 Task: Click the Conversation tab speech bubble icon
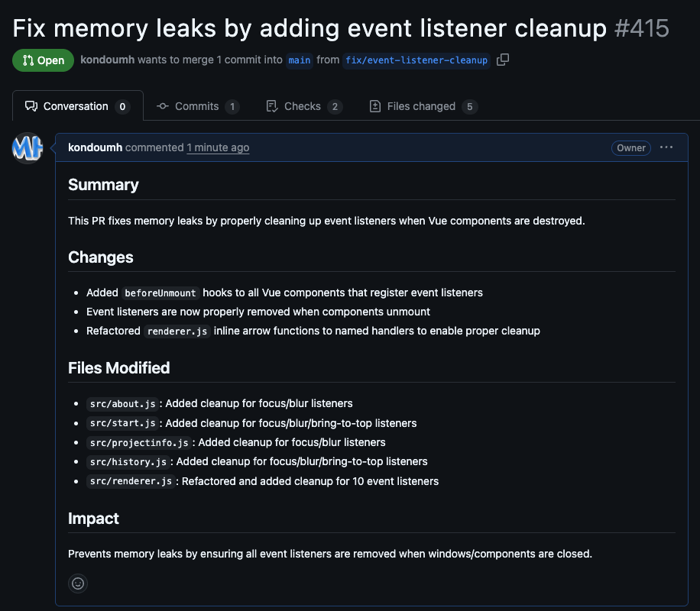tap(31, 106)
